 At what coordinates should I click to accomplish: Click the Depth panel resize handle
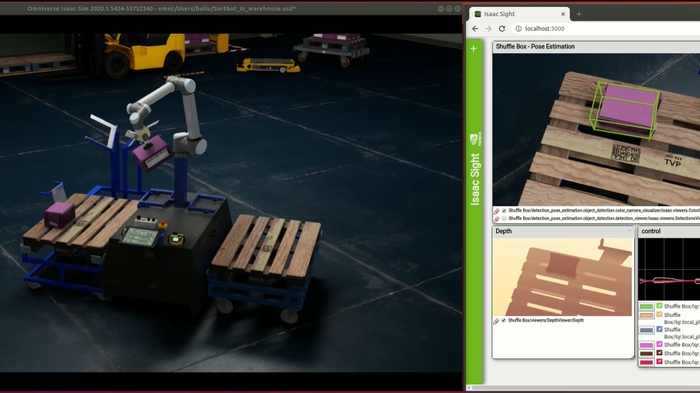click(632, 356)
